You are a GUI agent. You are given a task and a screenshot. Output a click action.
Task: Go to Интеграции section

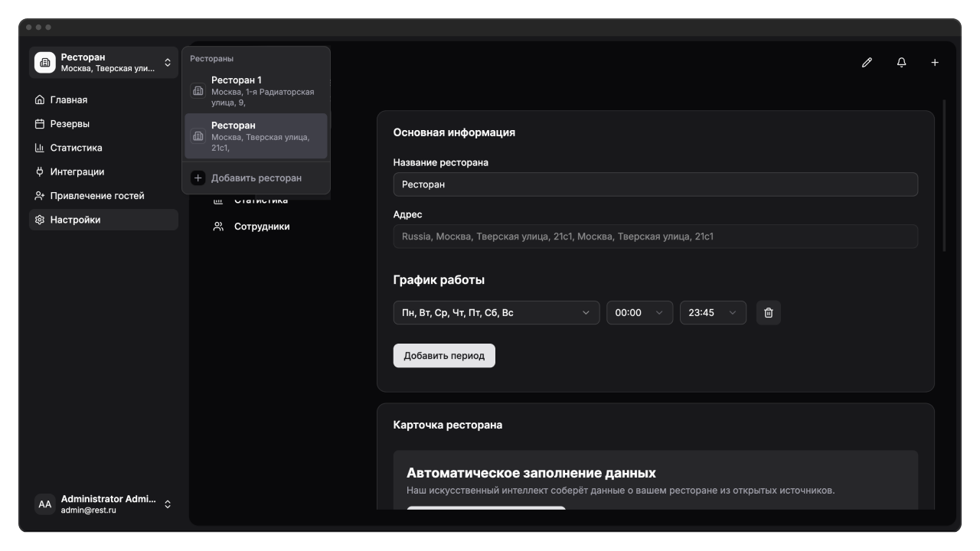click(77, 172)
